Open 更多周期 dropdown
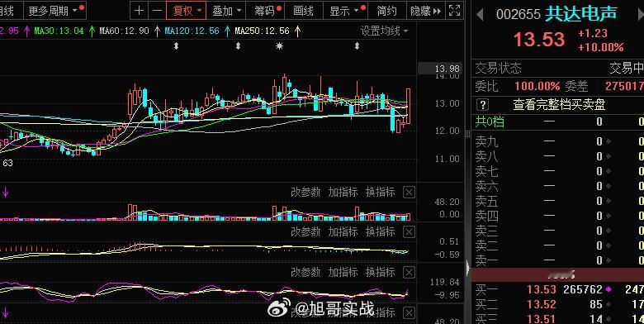Image resolution: width=644 pixels, height=324 pixels. (x=55, y=11)
